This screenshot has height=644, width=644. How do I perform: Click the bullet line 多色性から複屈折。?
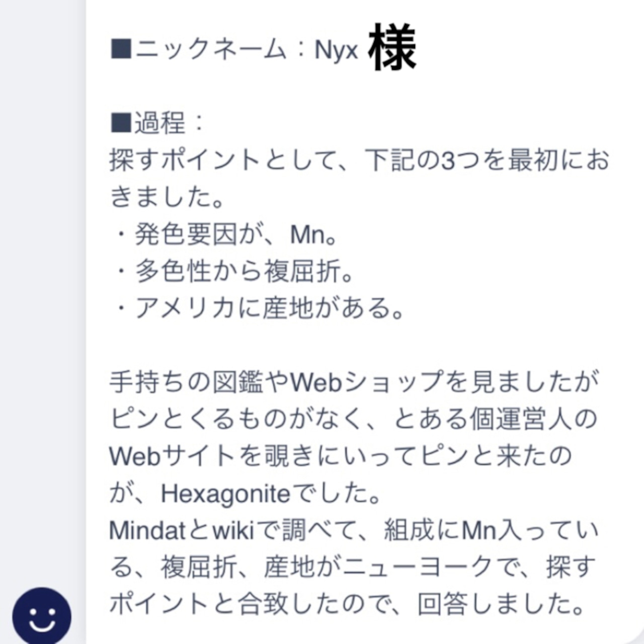click(233, 271)
